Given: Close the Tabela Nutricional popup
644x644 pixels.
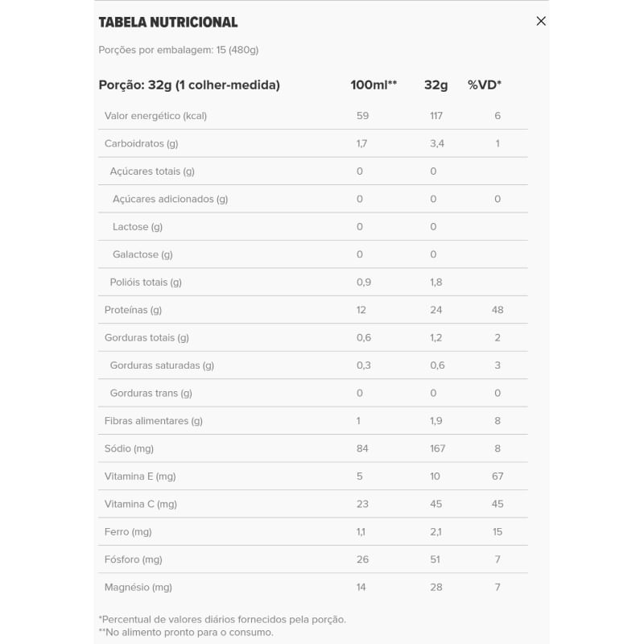Looking at the screenshot, I should 541,21.
